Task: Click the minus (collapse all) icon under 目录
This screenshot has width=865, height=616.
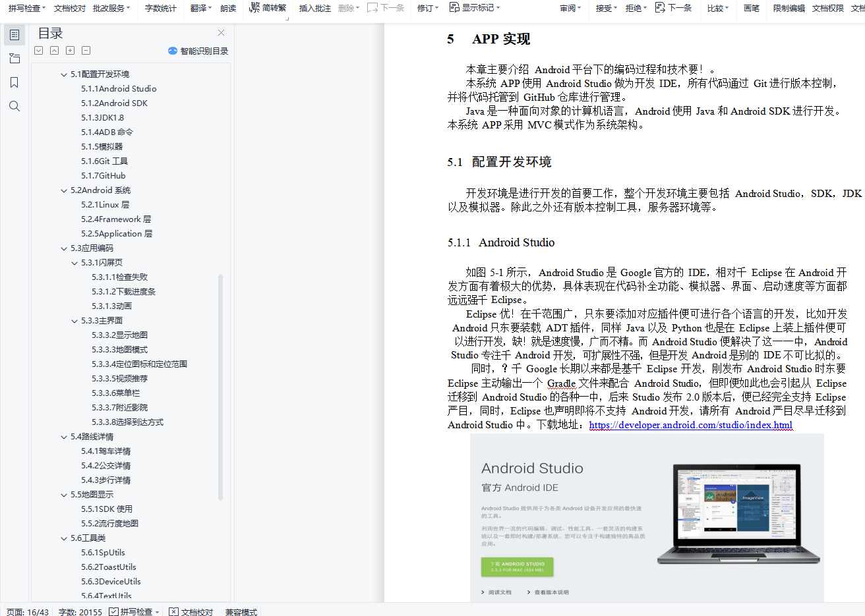Action: pos(86,51)
